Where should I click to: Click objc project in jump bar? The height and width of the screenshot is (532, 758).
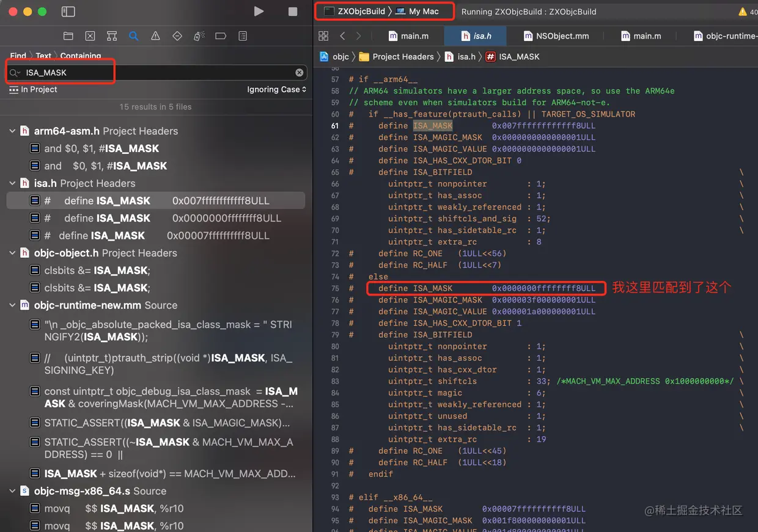[x=334, y=57]
